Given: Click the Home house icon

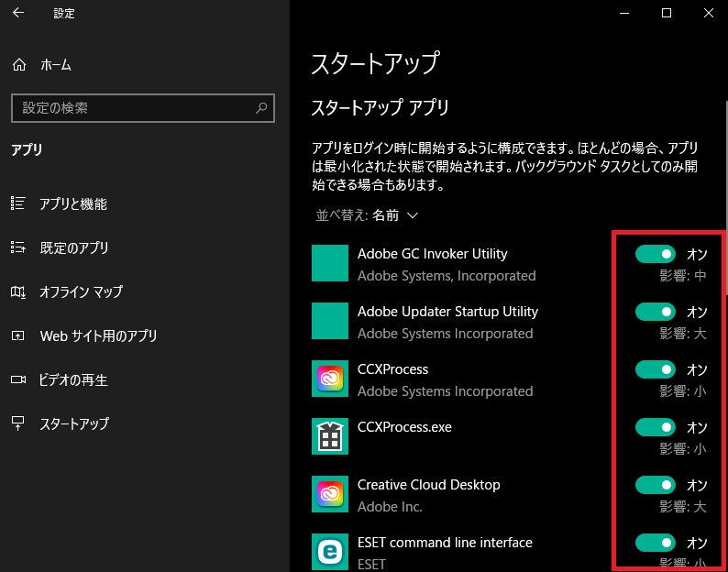Looking at the screenshot, I should [x=19, y=64].
